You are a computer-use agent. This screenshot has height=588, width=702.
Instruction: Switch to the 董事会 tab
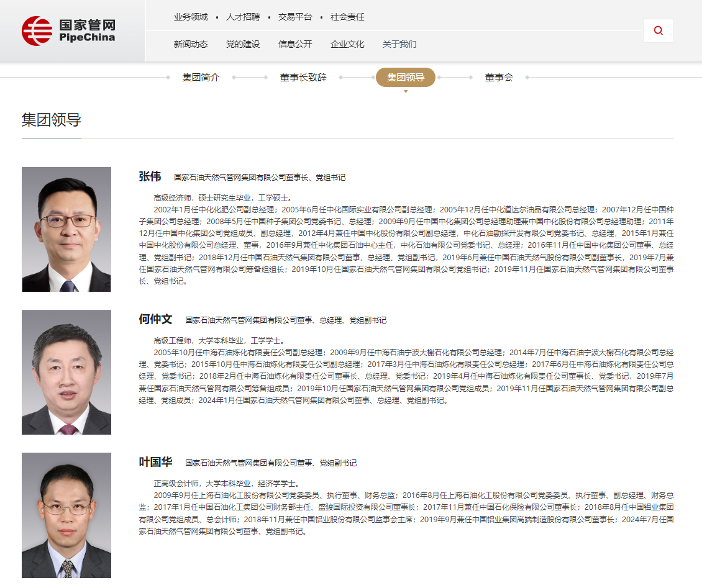click(499, 77)
